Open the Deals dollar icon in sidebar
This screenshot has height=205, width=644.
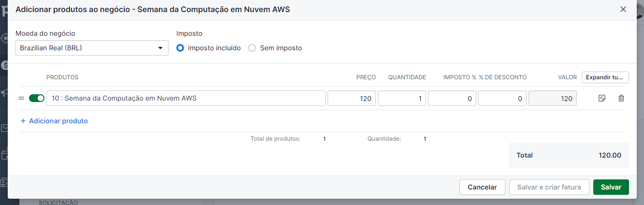[x=4, y=65]
